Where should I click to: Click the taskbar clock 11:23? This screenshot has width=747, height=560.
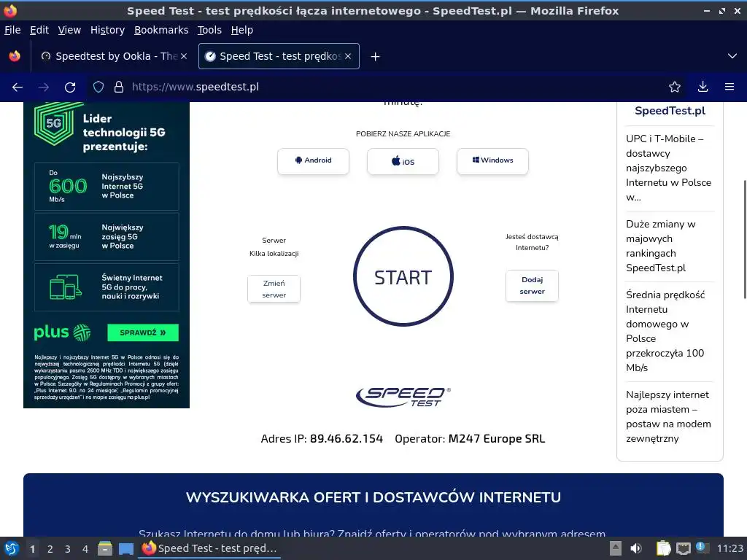pos(729,548)
